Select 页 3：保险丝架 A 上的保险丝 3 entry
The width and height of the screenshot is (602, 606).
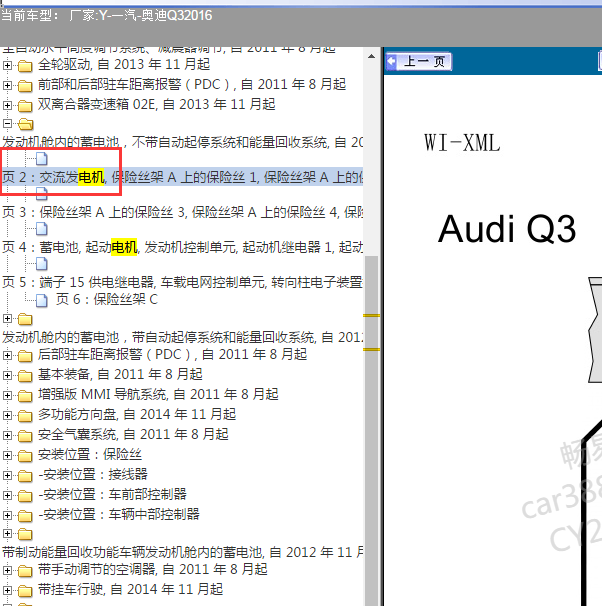(182, 212)
